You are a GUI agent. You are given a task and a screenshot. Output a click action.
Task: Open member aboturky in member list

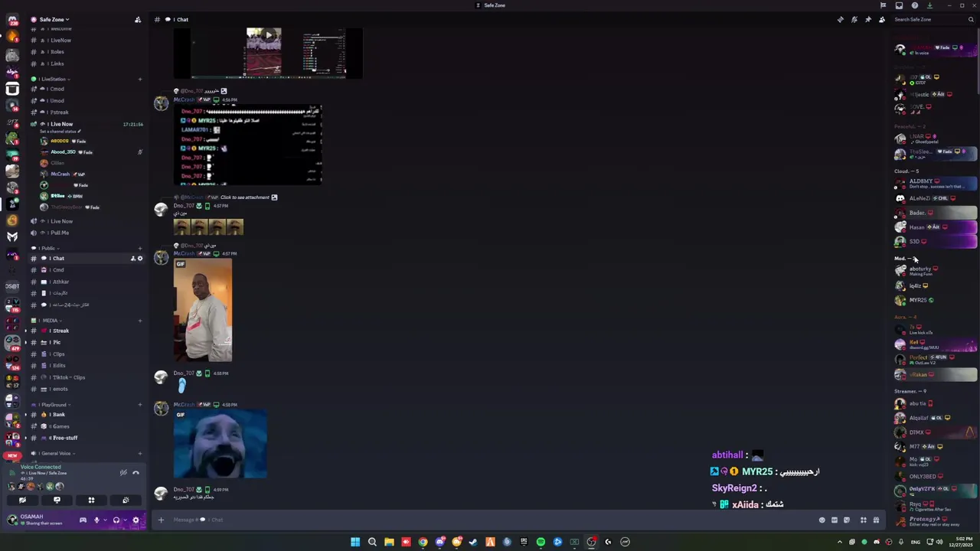[x=935, y=270]
